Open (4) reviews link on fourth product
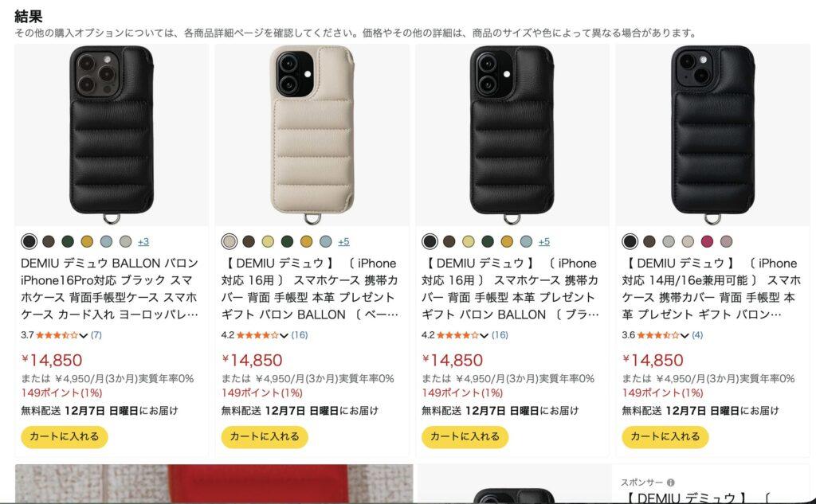The height and width of the screenshot is (504, 816). (697, 335)
